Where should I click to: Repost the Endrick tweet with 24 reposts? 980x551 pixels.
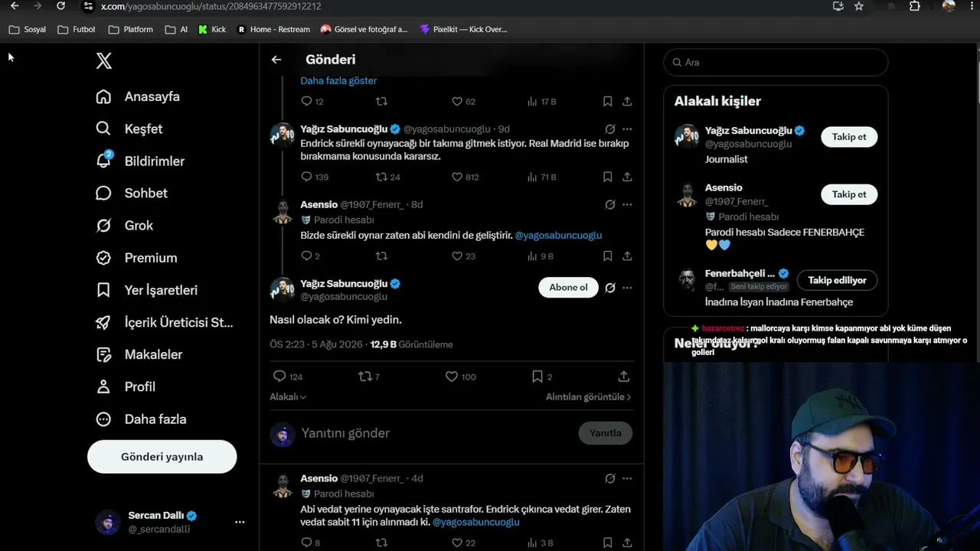coord(381,177)
